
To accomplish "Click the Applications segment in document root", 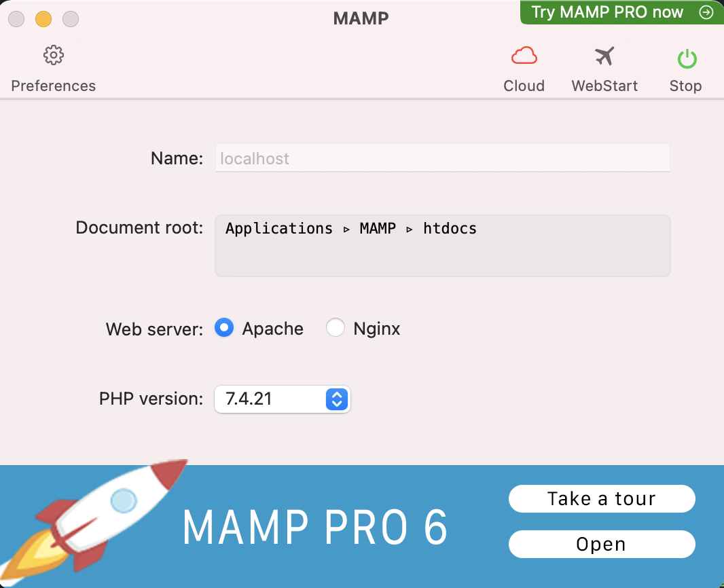I will tap(278, 229).
